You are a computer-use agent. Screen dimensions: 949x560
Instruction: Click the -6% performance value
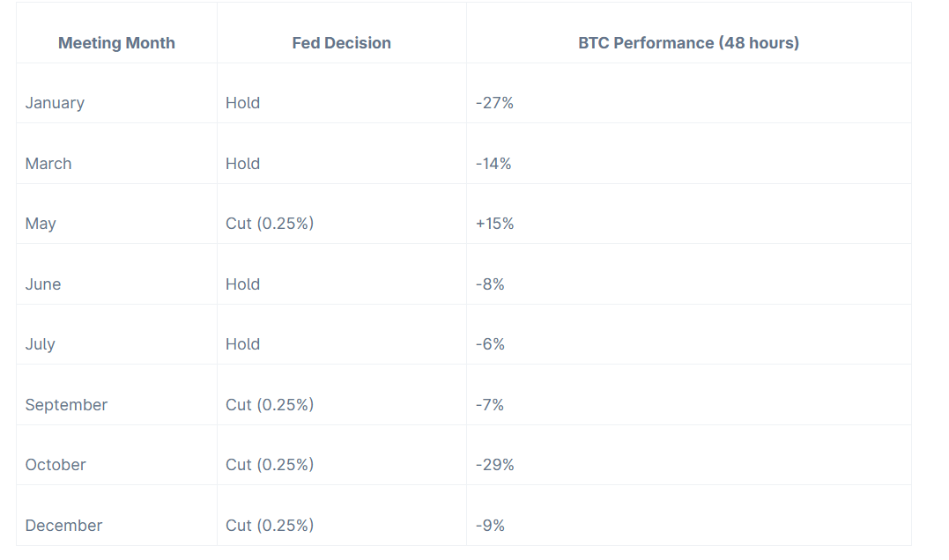click(x=490, y=344)
